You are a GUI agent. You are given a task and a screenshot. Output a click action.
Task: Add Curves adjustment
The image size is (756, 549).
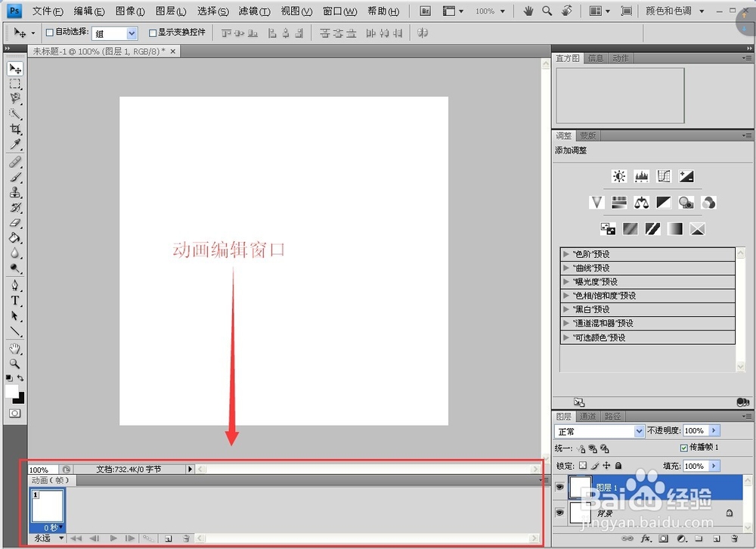[x=664, y=176]
